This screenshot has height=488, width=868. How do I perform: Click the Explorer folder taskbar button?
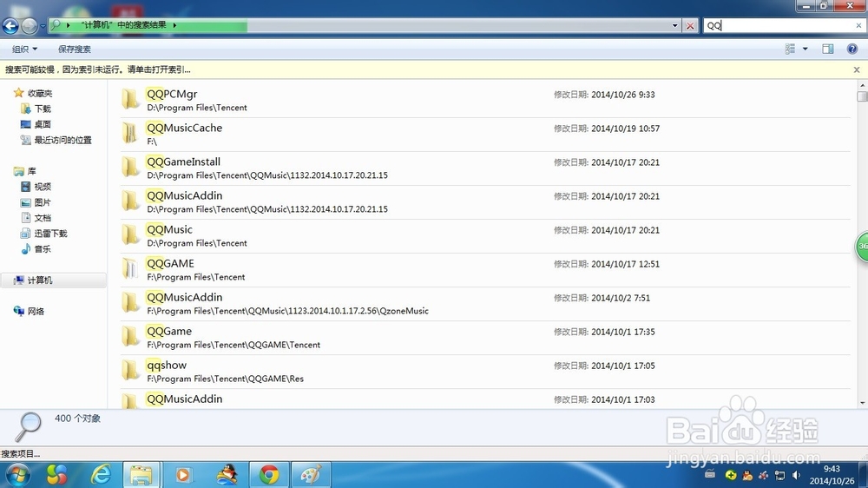(141, 475)
